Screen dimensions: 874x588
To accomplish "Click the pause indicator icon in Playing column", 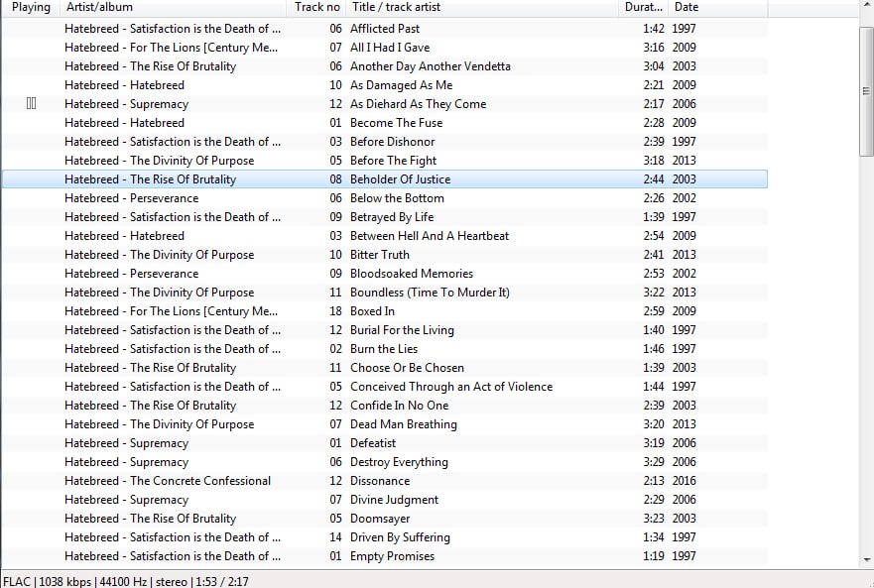I will [31, 104].
